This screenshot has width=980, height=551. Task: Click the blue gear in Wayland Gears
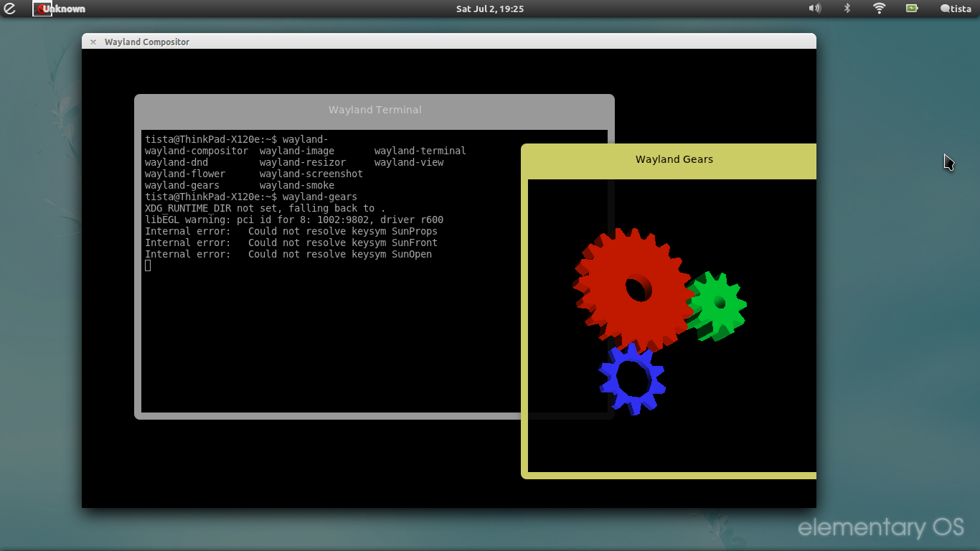610,380
